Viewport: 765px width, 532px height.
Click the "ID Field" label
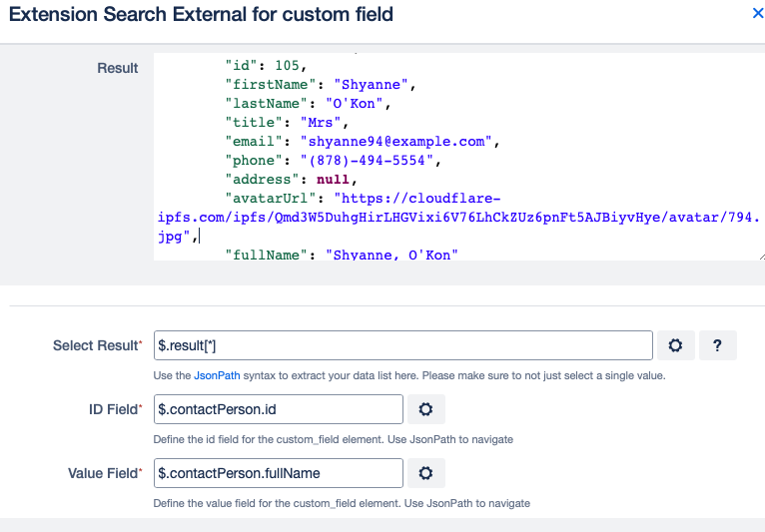[113, 409]
